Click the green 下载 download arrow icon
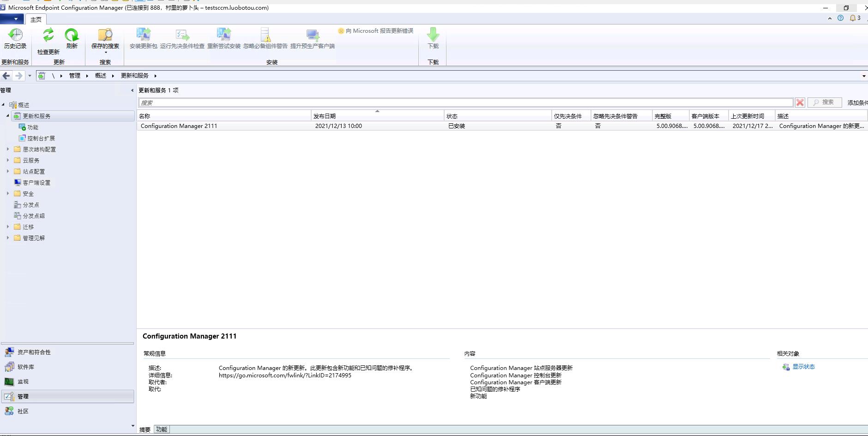The height and width of the screenshot is (436, 868). pyautogui.click(x=433, y=35)
